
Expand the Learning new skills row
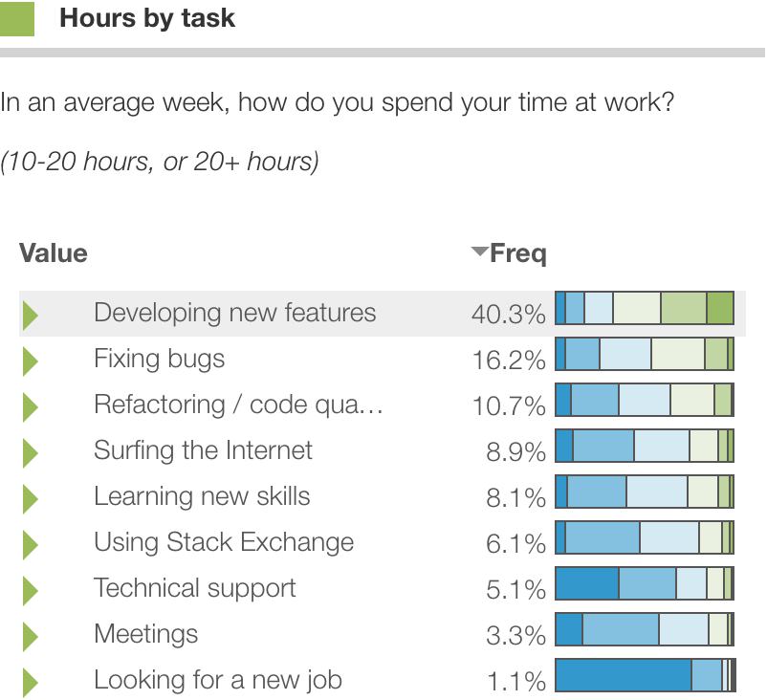pos(30,497)
